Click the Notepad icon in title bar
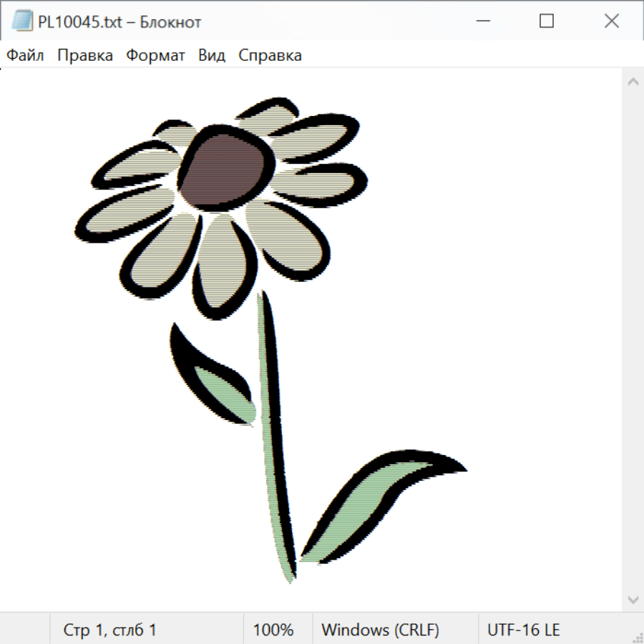Image resolution: width=644 pixels, height=644 pixels. 22,21
